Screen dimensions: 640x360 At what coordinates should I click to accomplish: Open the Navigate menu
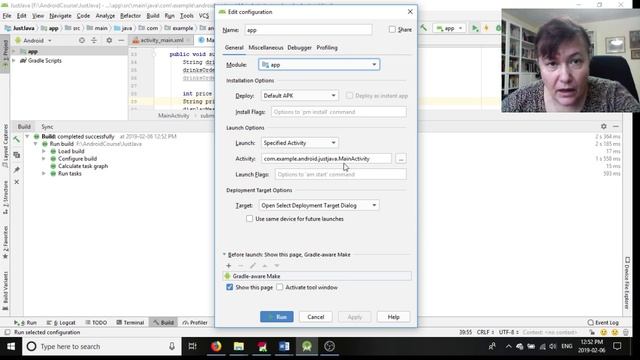pyautogui.click(x=60, y=16)
